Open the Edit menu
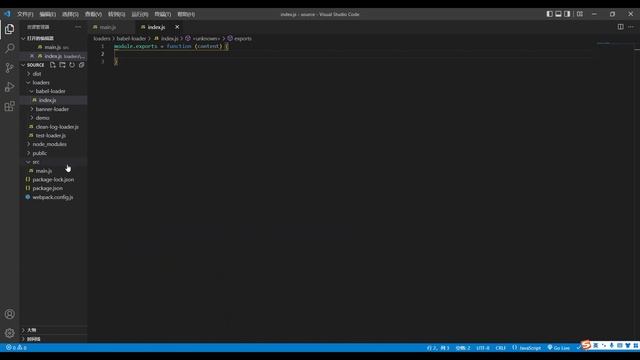The height and width of the screenshot is (360, 640). tap(47, 14)
